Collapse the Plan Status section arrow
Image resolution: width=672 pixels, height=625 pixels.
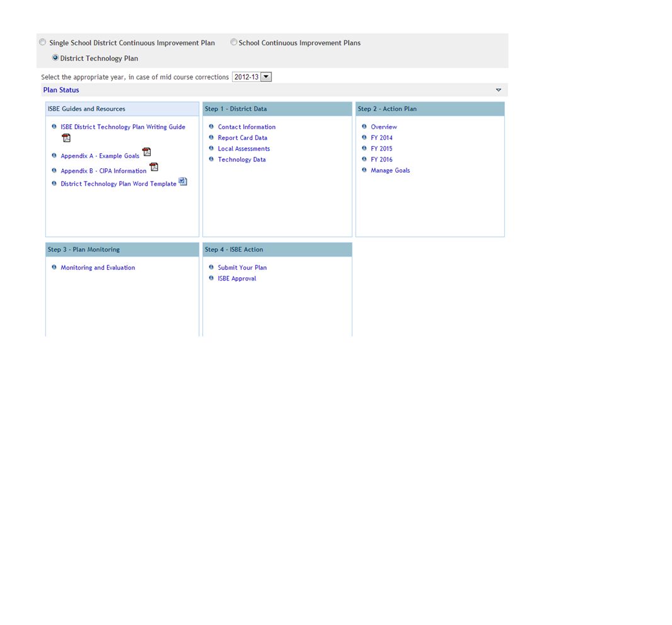[499, 90]
